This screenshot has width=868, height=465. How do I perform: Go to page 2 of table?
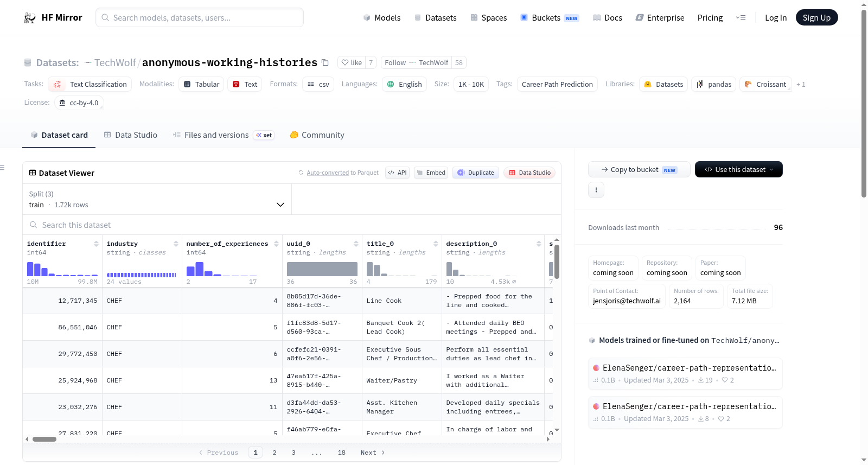tap(275, 453)
